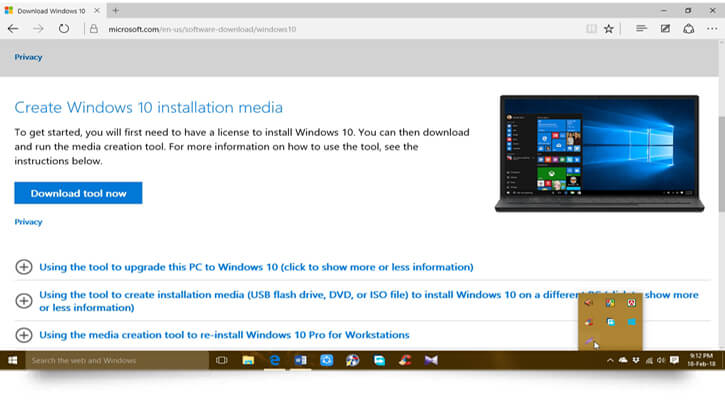Open CCleaner from the taskbar
Viewport: 725px width, 400px height.
[x=405, y=360]
